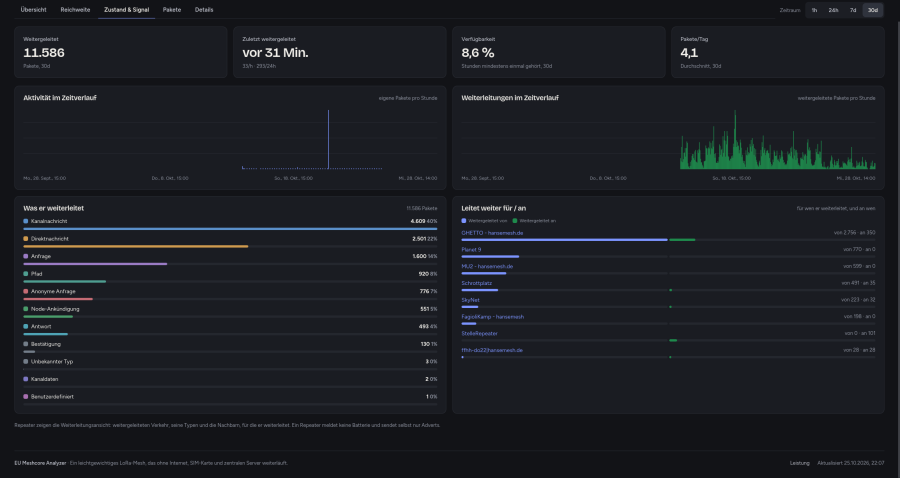Click the '2.501 22%' Direktnachricht count

coord(425,239)
